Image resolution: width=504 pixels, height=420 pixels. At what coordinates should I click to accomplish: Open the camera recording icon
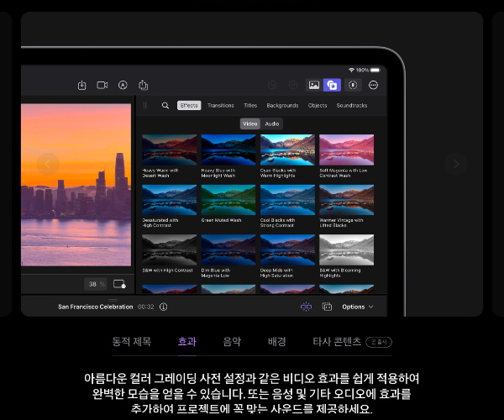pos(102,85)
